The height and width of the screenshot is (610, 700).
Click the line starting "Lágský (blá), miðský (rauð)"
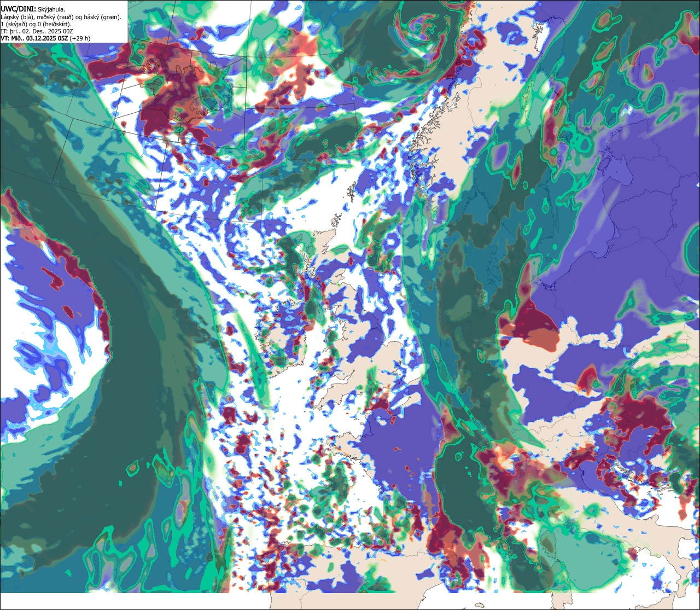click(x=61, y=17)
